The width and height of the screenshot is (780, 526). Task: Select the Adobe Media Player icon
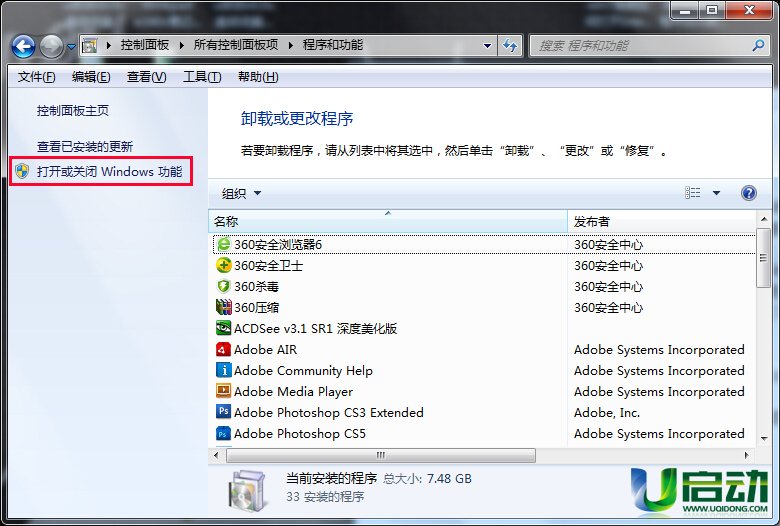point(224,391)
